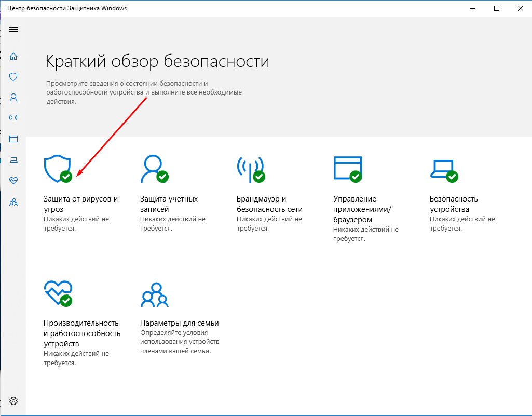
Task: Open 'Защита учетных записей' title
Action: pyautogui.click(x=169, y=204)
